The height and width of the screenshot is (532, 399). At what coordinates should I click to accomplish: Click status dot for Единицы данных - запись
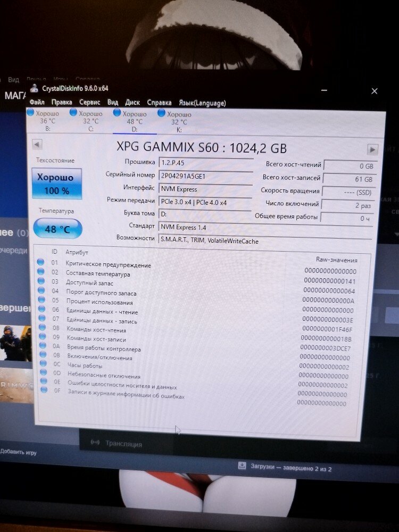42,318
